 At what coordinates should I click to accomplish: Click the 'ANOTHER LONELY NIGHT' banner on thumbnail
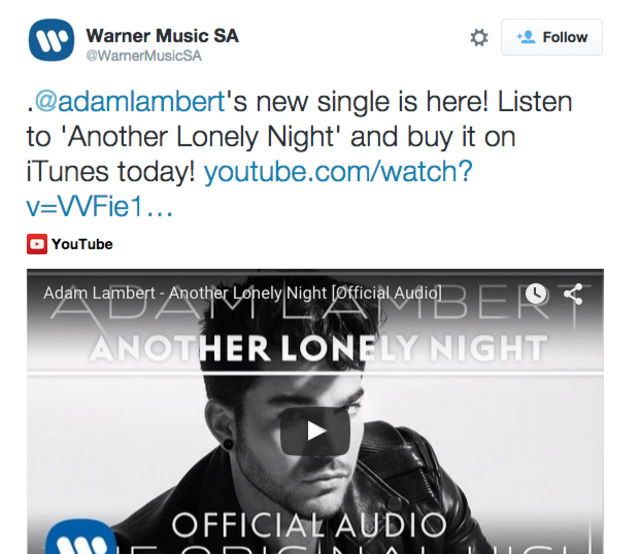click(318, 348)
